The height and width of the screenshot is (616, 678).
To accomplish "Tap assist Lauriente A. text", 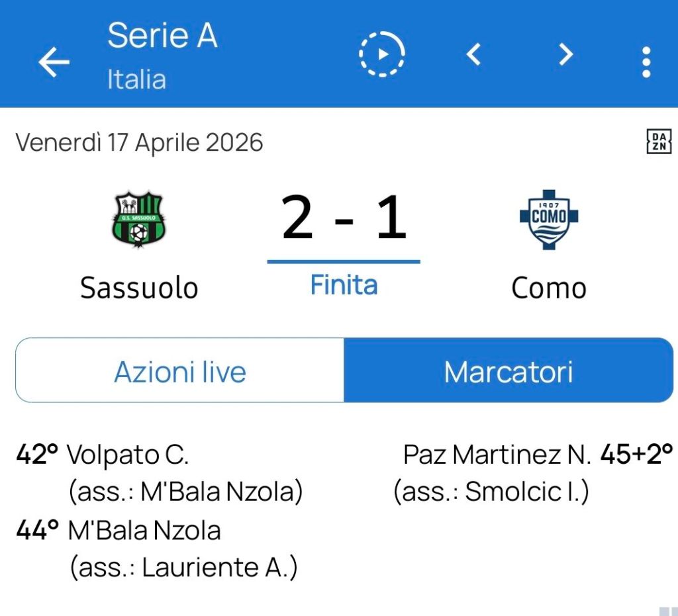I will click(184, 567).
